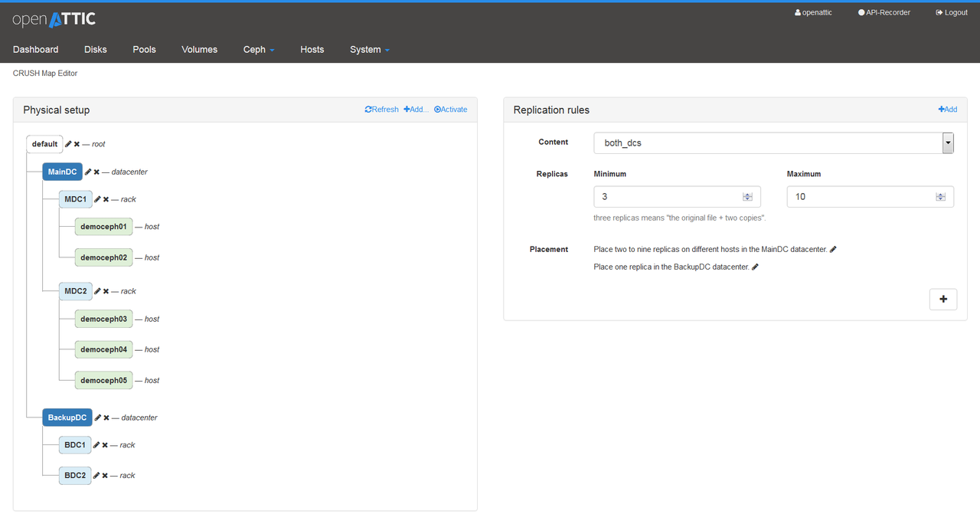Edit the default root bucket with pencil icon
This screenshot has height=524, width=980.
click(68, 144)
